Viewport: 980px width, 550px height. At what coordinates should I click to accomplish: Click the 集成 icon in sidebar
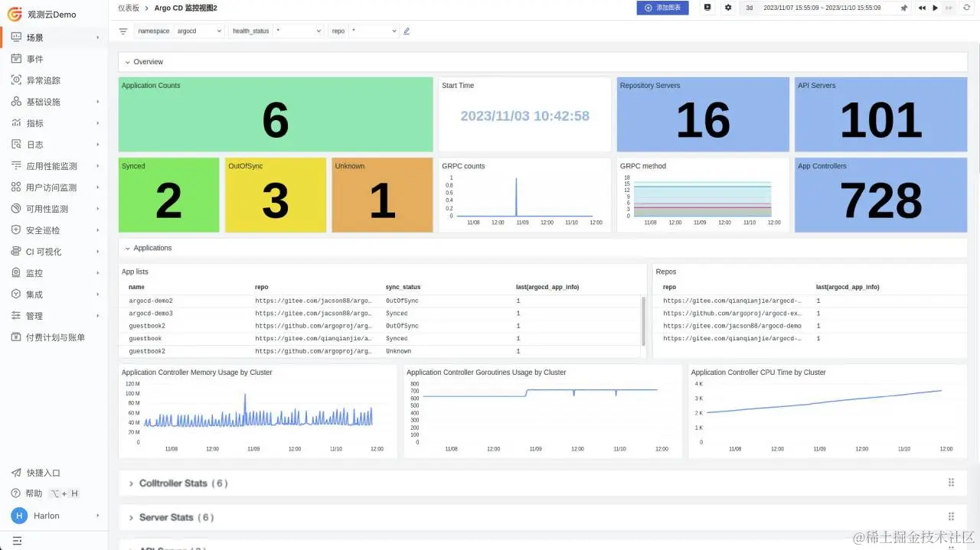click(x=16, y=295)
